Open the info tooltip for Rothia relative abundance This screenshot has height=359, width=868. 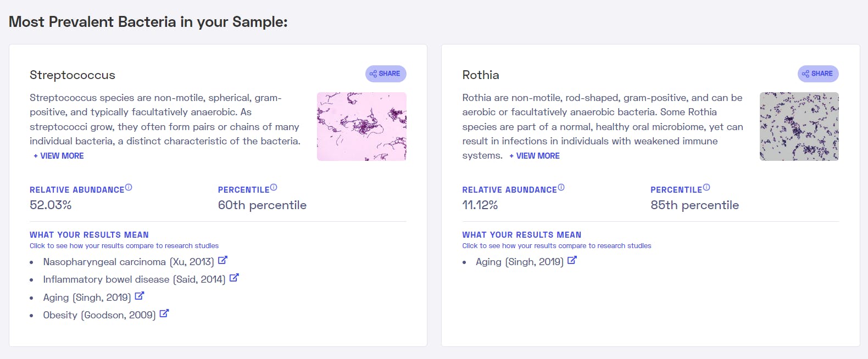point(561,186)
